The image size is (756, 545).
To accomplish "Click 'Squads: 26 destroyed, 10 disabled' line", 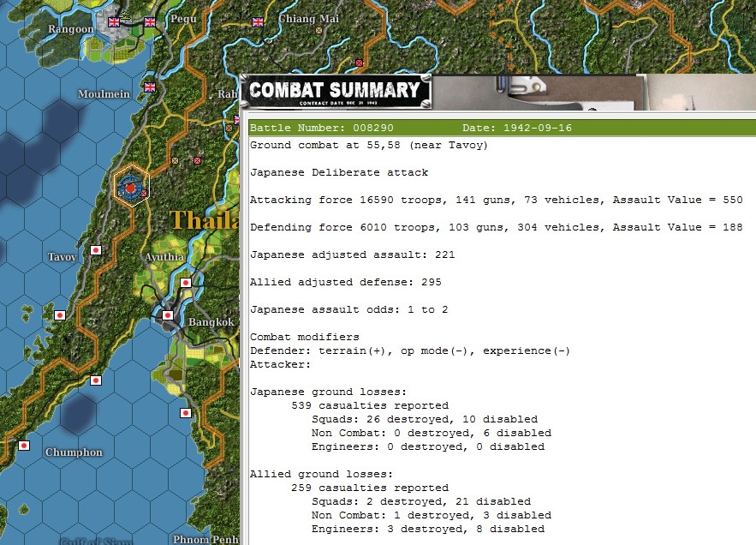I will [x=425, y=420].
